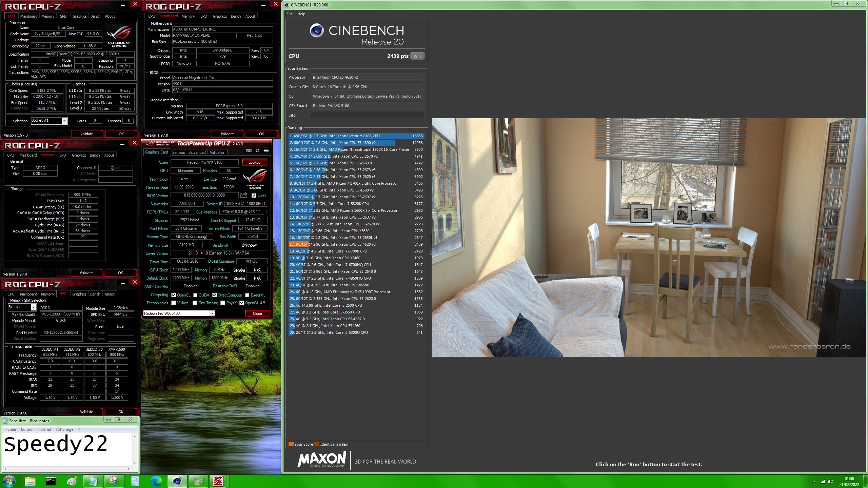Click the volume speaker icon in system tray
868x488 pixels.
coord(830,482)
